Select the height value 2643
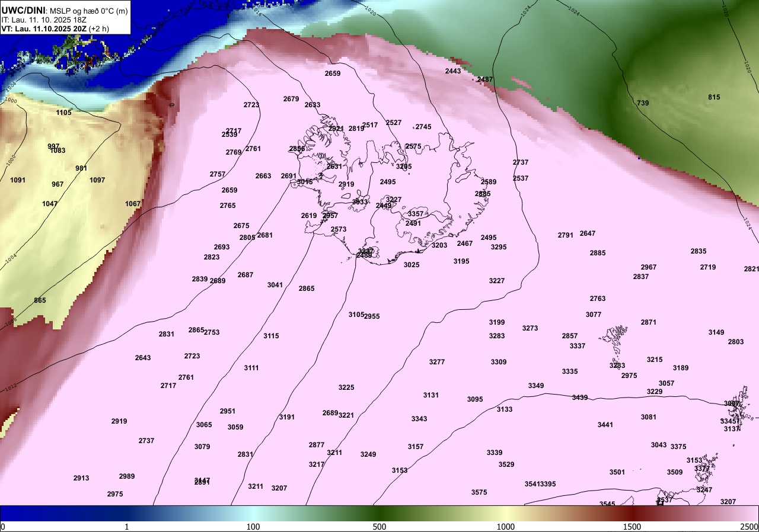The width and height of the screenshot is (759, 532). pyautogui.click(x=143, y=358)
